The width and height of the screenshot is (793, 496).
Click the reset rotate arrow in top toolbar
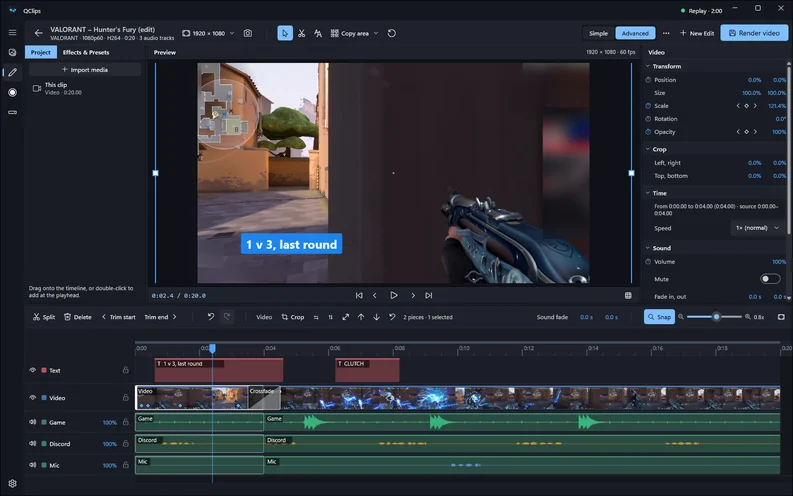pyautogui.click(x=391, y=33)
